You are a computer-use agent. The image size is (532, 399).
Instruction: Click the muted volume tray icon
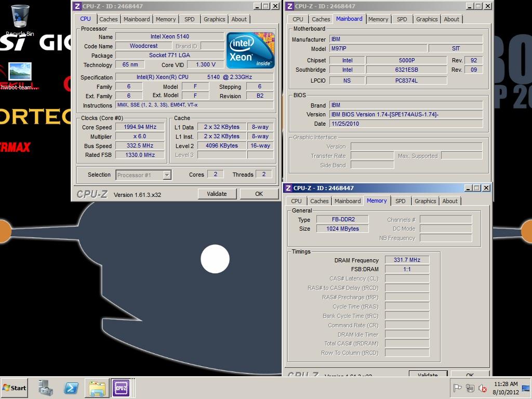(x=482, y=388)
